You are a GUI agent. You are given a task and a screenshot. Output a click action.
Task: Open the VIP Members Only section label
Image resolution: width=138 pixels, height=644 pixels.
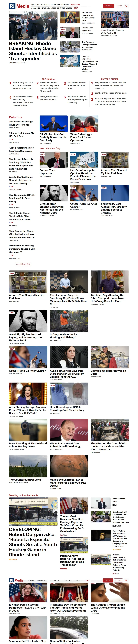tap(50, 148)
